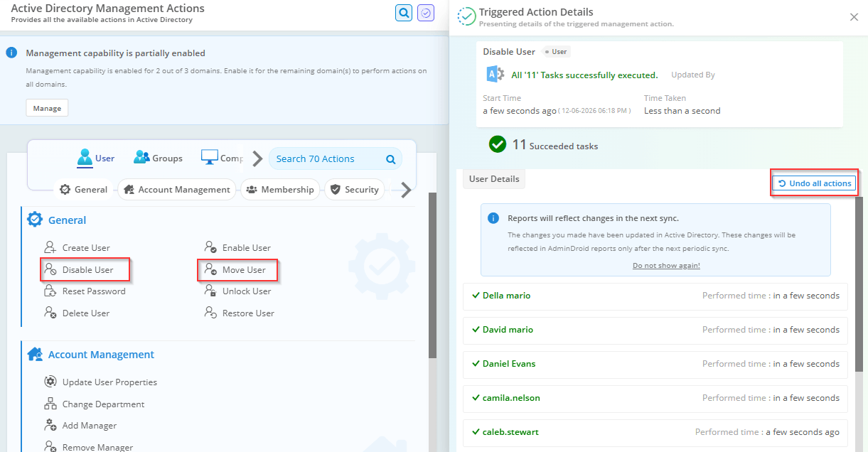Viewport: 868px width, 452px height.
Task: Open the Delete User action
Action: coord(86,313)
